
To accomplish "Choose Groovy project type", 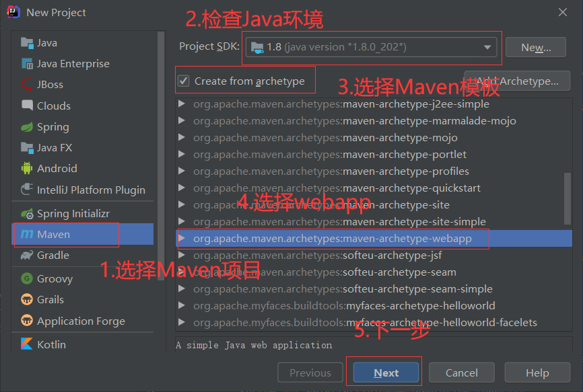I will pyautogui.click(x=84, y=278).
